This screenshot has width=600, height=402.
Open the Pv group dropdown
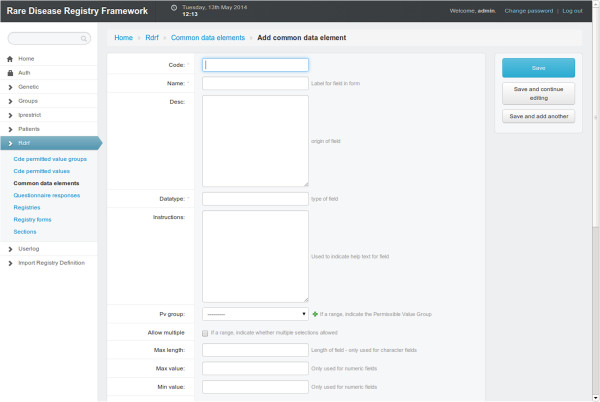[255, 314]
